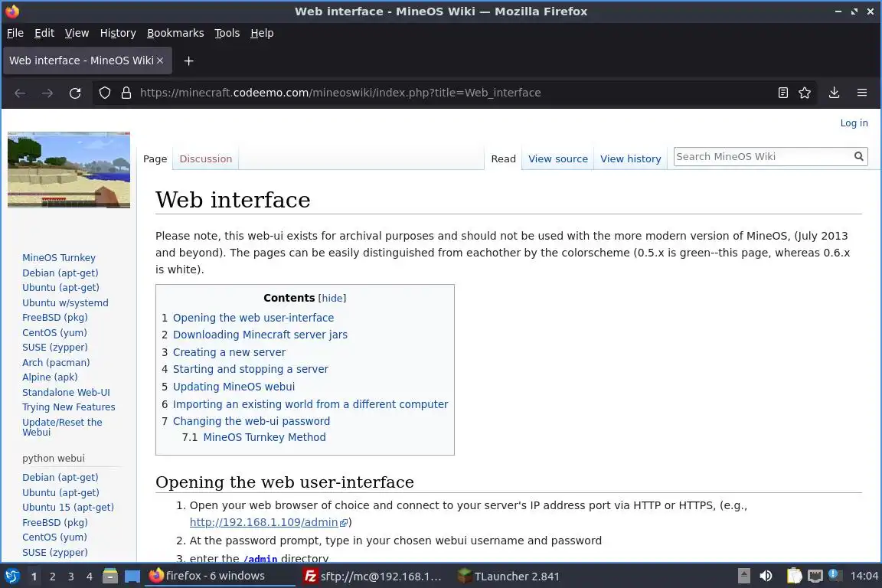Open Firefox hamburger application menu
The image size is (882, 588).
(862, 93)
